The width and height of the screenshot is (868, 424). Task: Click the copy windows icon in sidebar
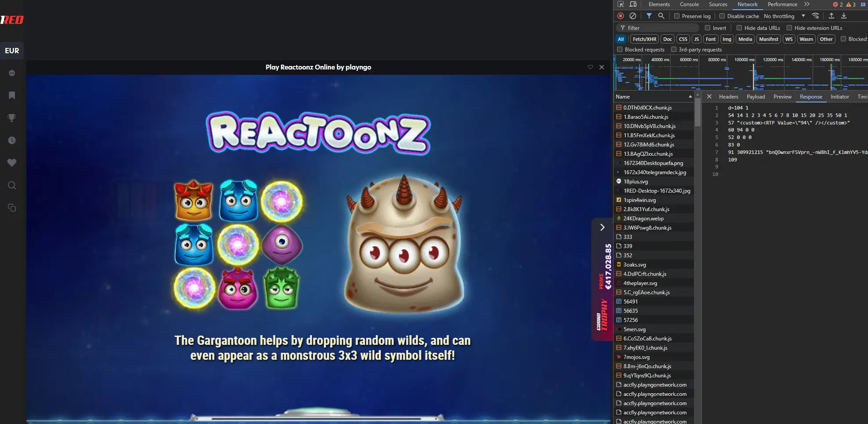(x=12, y=208)
